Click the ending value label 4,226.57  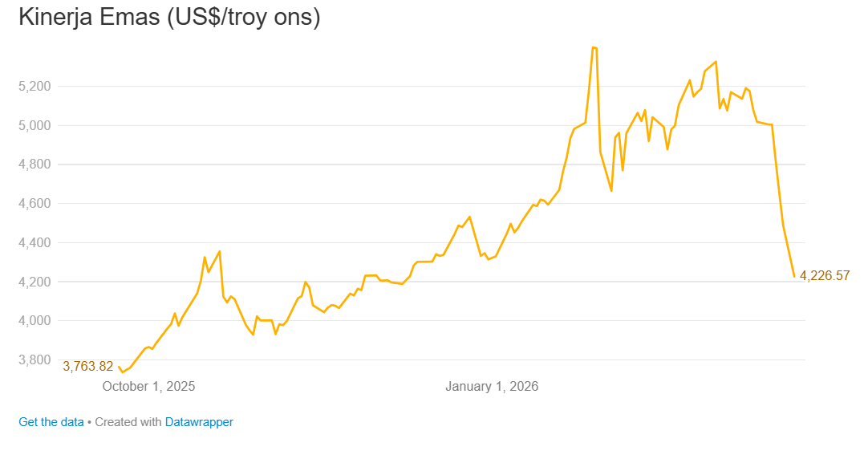pos(825,275)
